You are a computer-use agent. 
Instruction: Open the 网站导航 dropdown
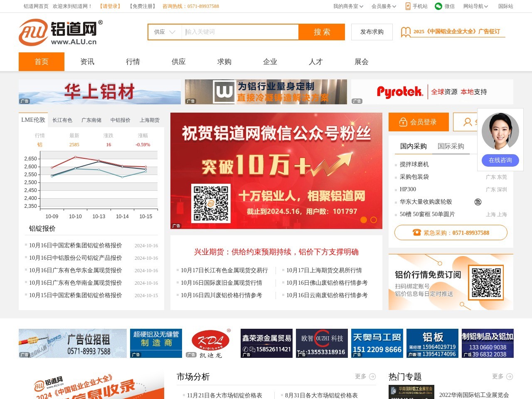point(475,6)
